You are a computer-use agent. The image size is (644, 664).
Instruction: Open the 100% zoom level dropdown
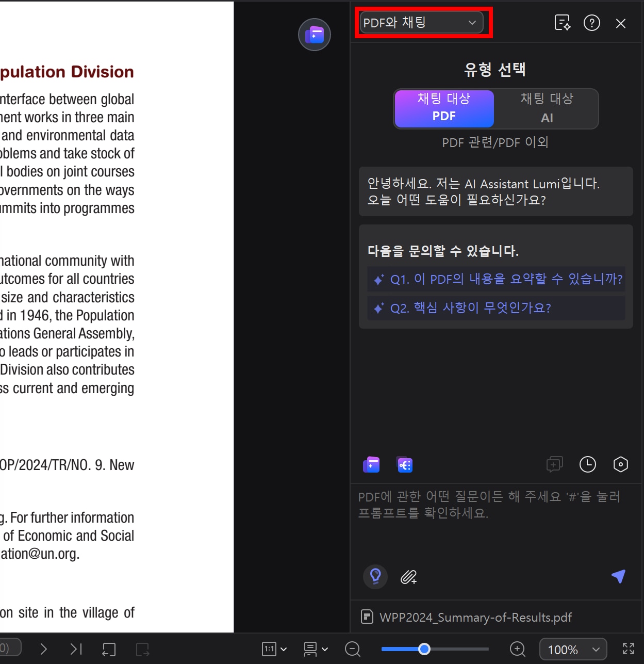tap(573, 649)
